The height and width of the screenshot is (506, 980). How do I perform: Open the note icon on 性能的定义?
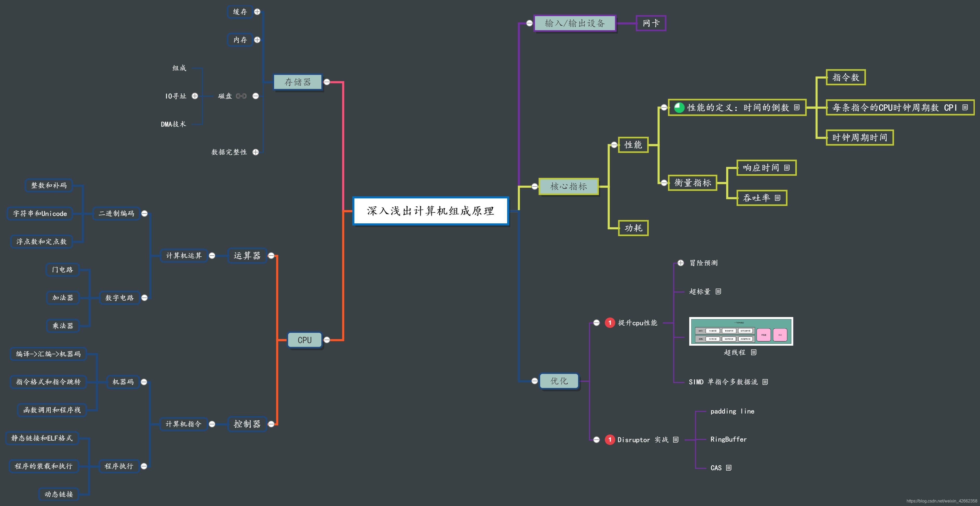[x=797, y=107]
